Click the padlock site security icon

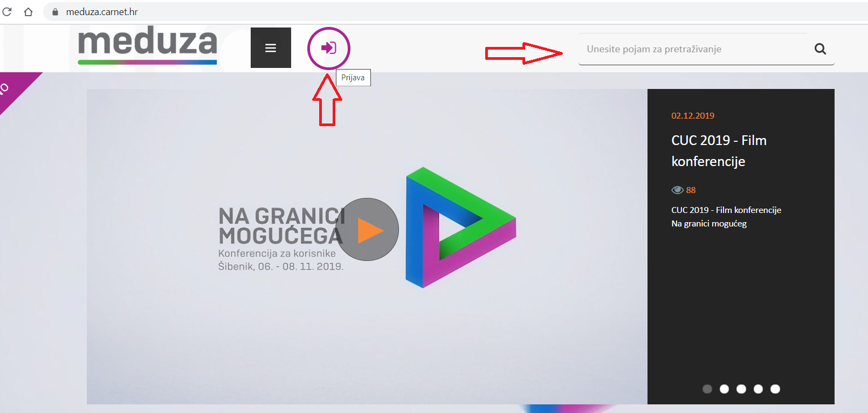(55, 11)
